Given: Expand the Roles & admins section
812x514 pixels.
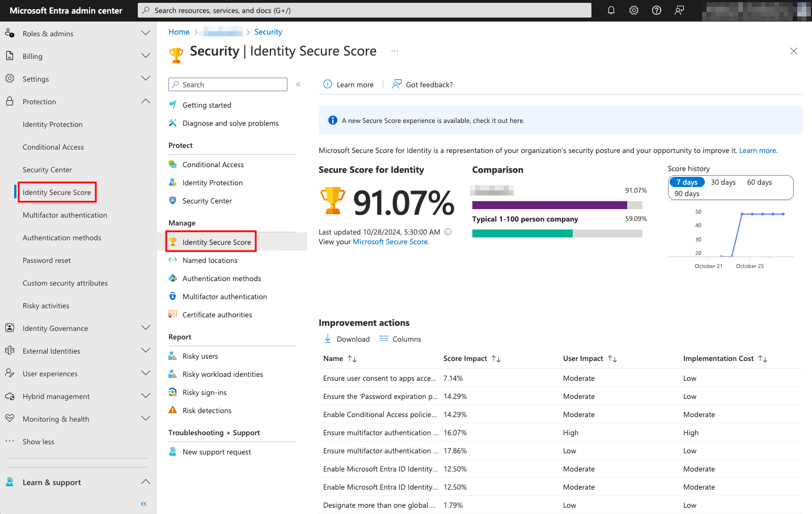Looking at the screenshot, I should (146, 33).
